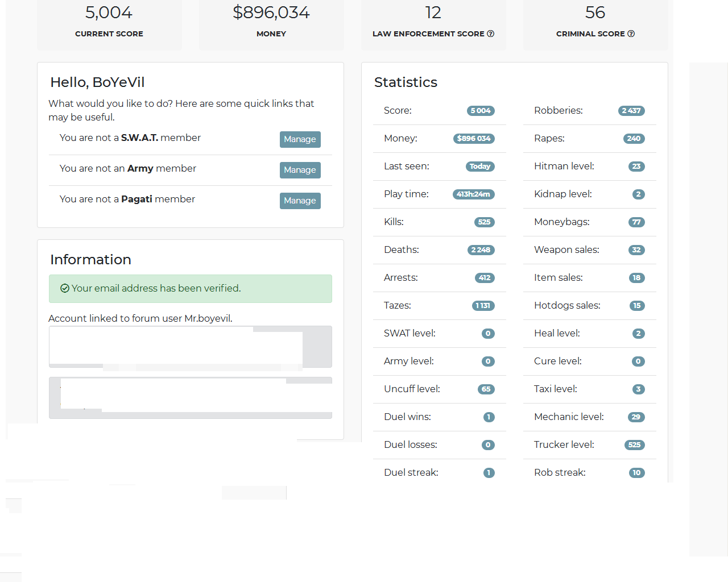Click the Weapon sales badge 32
Screen dimensions: 728x582
[636, 250]
